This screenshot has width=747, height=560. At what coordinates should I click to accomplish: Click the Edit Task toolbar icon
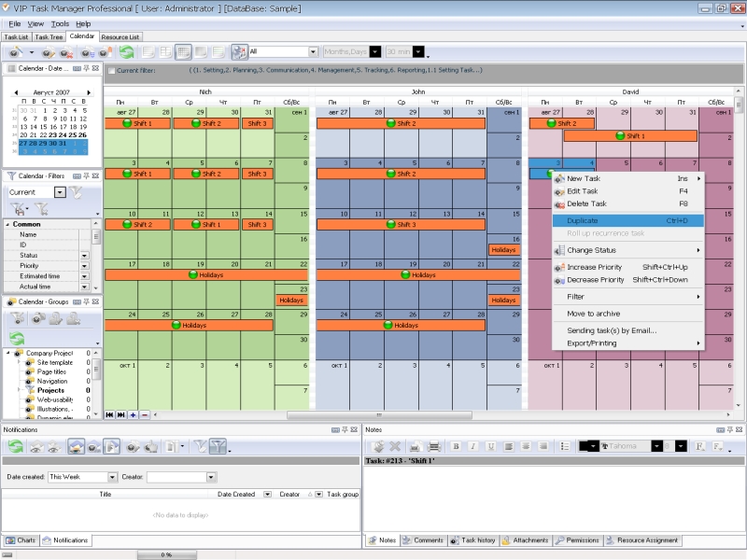(48, 52)
